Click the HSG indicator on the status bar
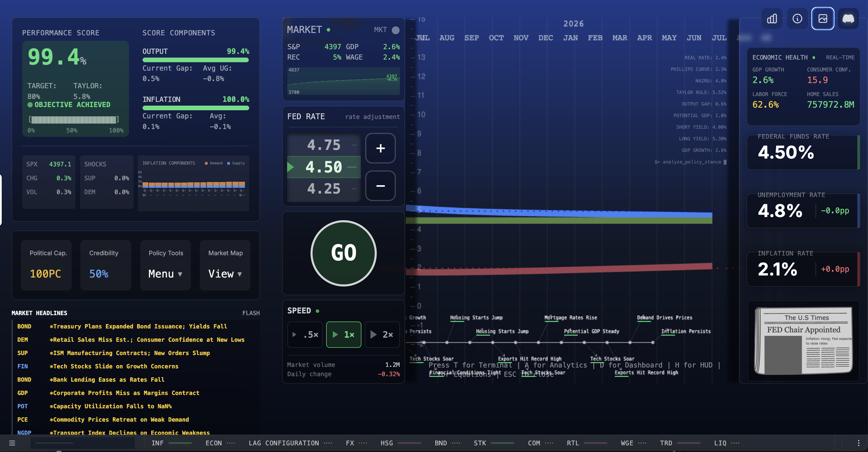Image resolution: width=868 pixels, height=452 pixels. coord(387,443)
